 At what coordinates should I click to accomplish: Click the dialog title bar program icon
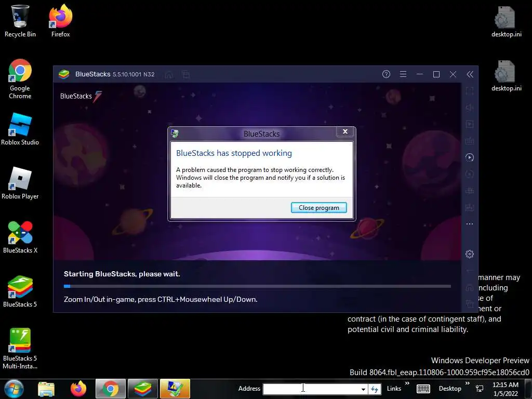(175, 134)
